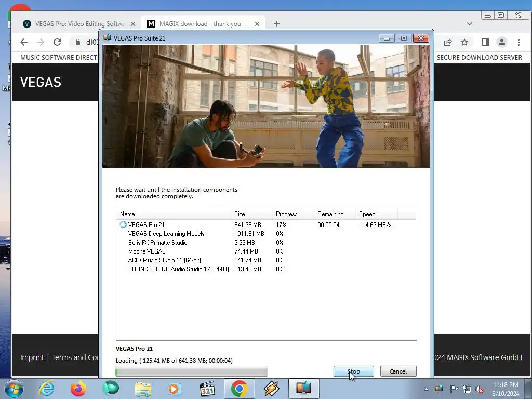Open Windows Explorer from the taskbar

[143, 389]
